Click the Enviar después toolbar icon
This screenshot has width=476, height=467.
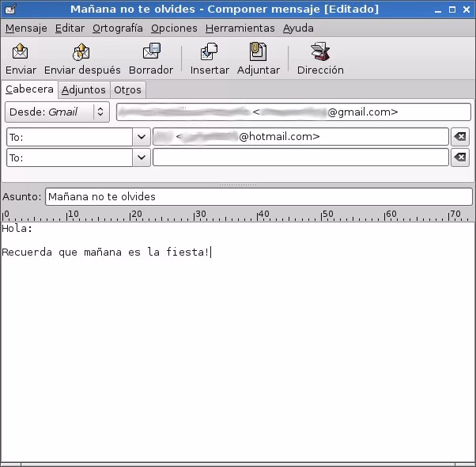pyautogui.click(x=81, y=51)
